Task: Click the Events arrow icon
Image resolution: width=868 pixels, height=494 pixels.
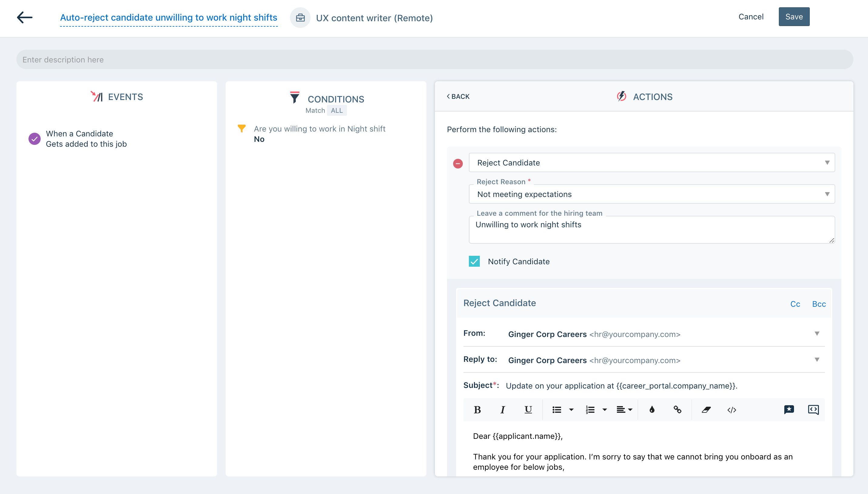Action: coord(97,97)
